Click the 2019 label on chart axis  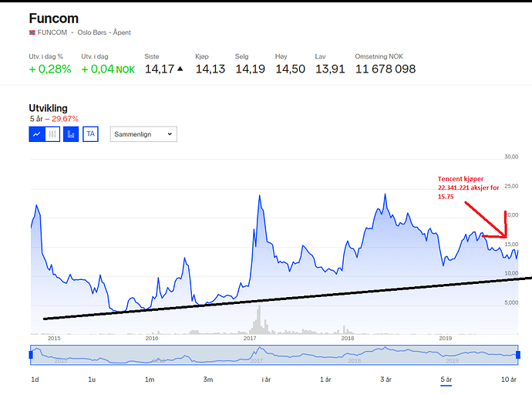coord(445,339)
